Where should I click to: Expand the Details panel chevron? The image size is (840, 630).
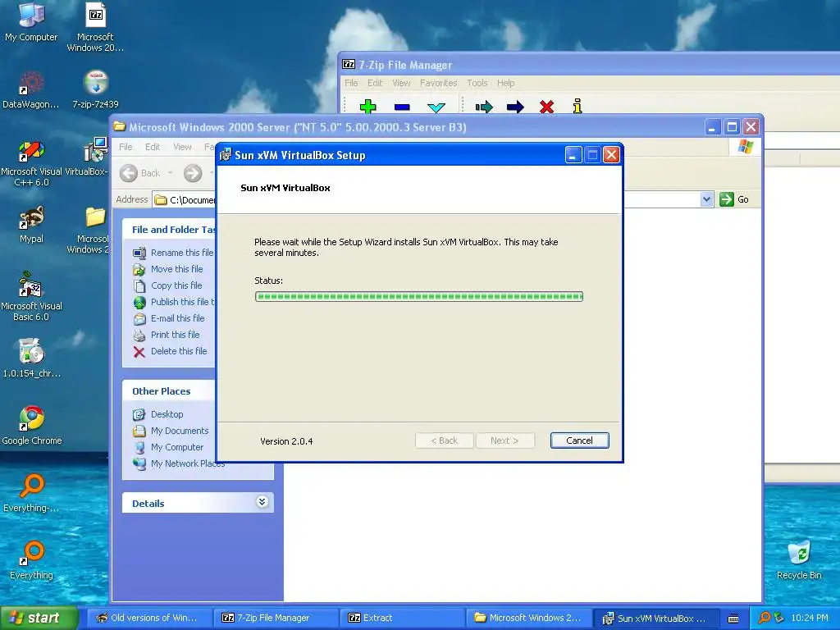pos(262,502)
